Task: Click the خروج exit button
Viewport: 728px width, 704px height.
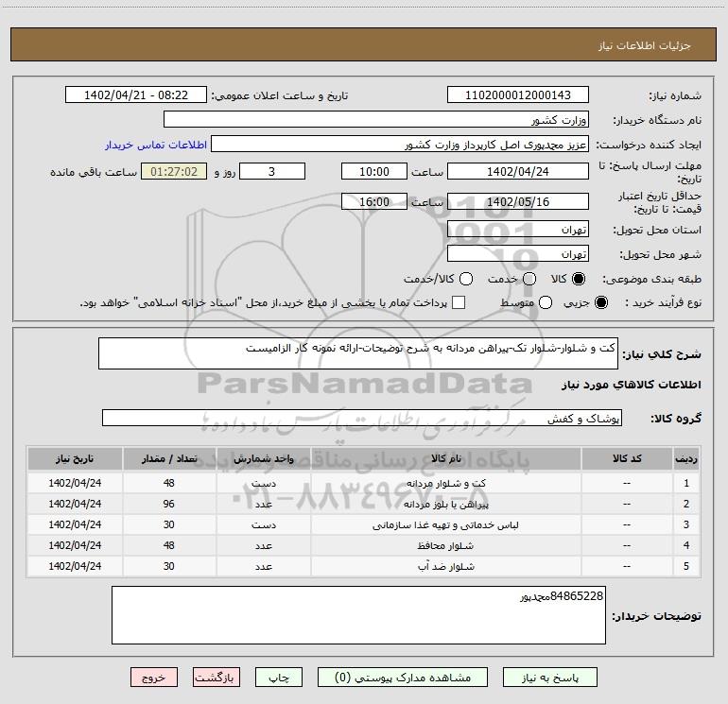Action: pyautogui.click(x=154, y=678)
